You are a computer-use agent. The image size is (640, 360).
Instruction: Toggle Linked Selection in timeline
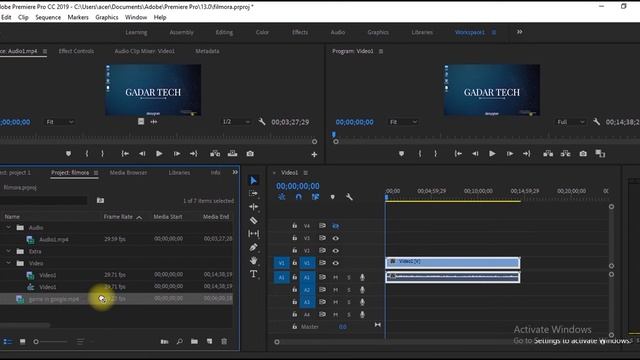(315, 197)
